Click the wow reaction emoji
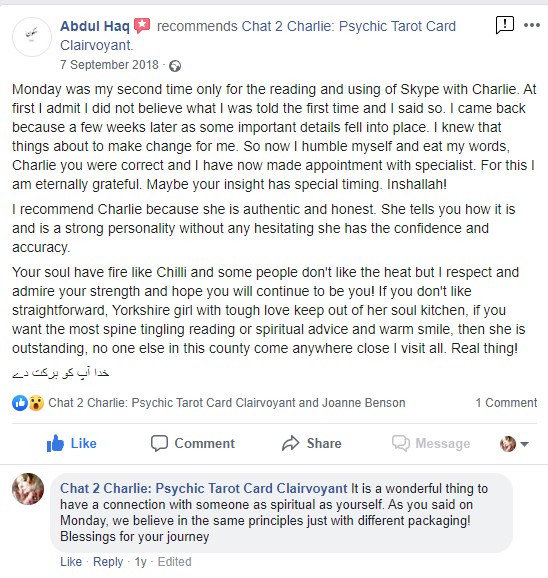548x578 pixels. click(36, 403)
